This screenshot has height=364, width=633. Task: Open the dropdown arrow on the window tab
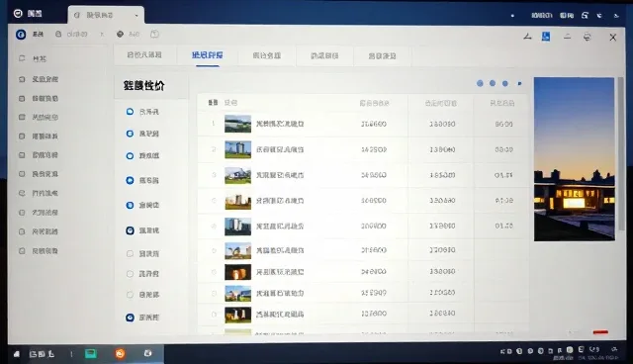[136, 16]
